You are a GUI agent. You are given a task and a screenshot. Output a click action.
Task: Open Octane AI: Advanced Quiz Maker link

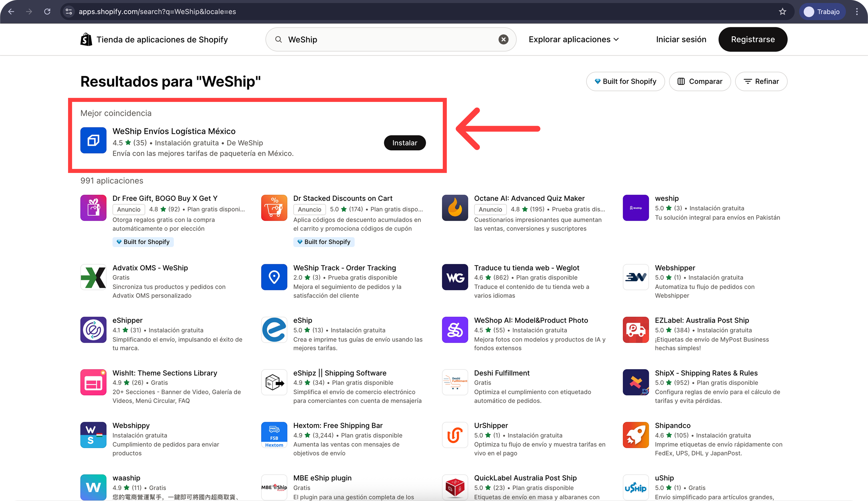(529, 198)
